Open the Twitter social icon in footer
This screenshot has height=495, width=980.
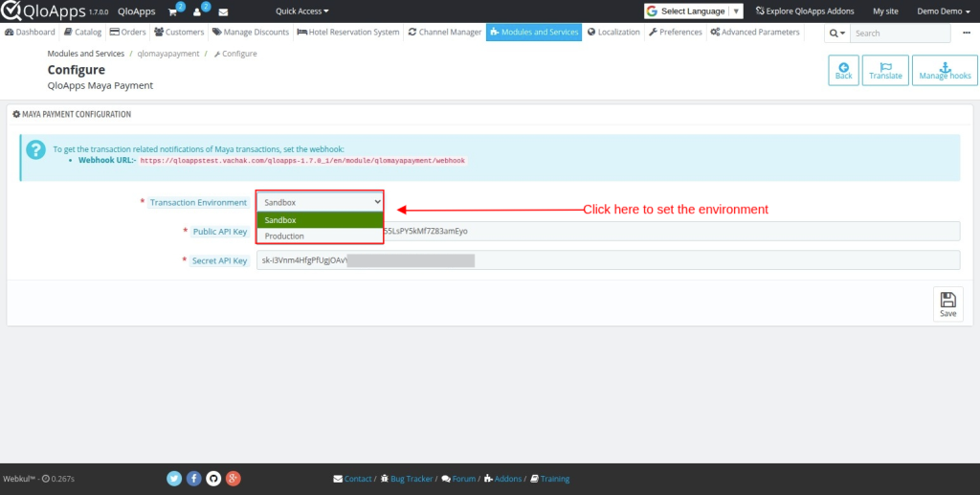174,478
